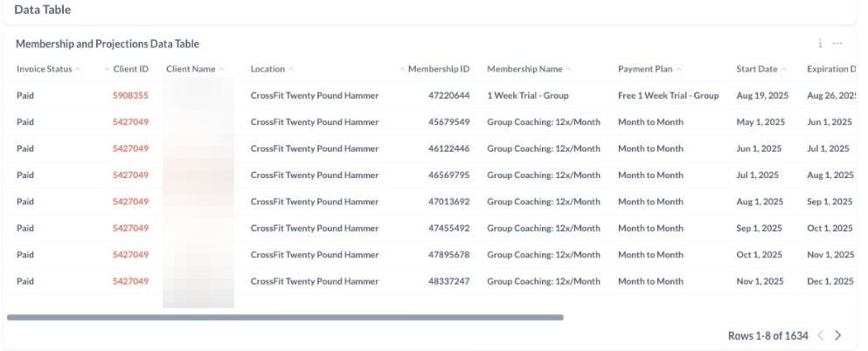Open client ID link in row with membership 45679549
Viewport: 868px width, 351px height.
130,122
